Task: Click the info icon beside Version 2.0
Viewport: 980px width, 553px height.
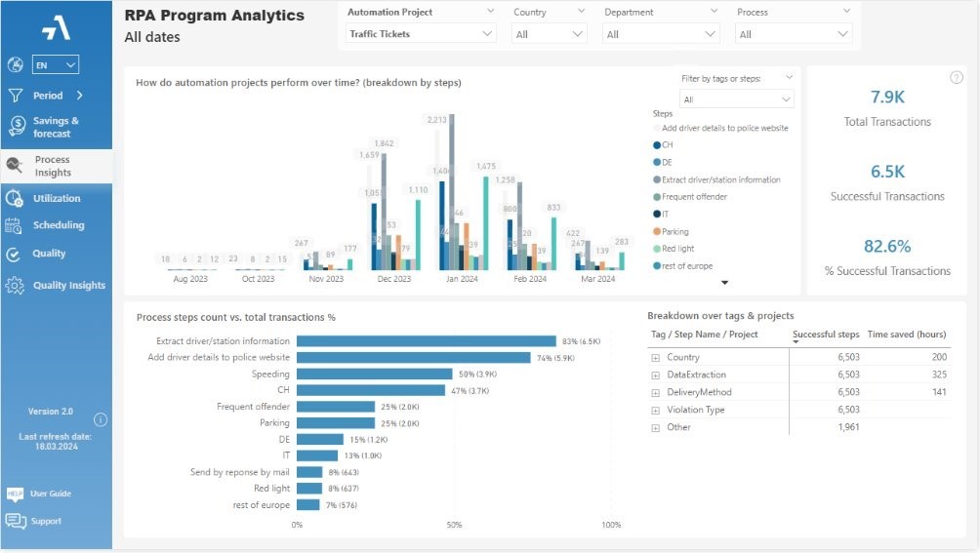Action: 100,419
